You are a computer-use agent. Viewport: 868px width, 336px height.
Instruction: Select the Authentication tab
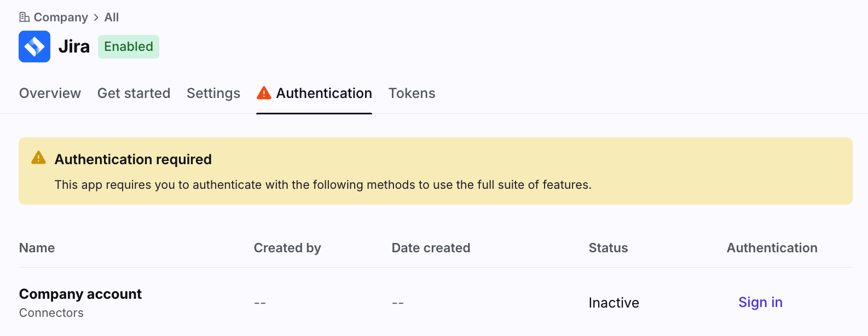point(324,94)
